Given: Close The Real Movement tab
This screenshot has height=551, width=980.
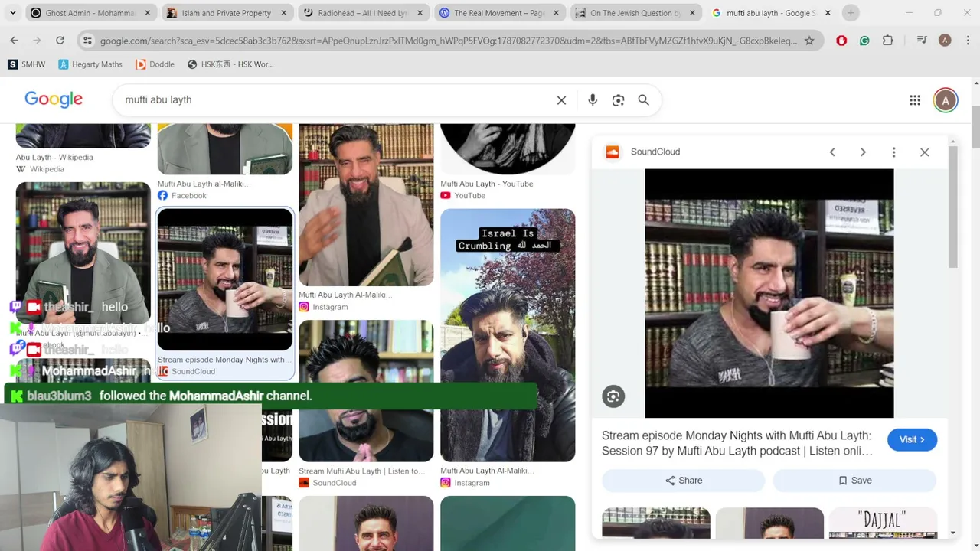Looking at the screenshot, I should click(x=555, y=13).
